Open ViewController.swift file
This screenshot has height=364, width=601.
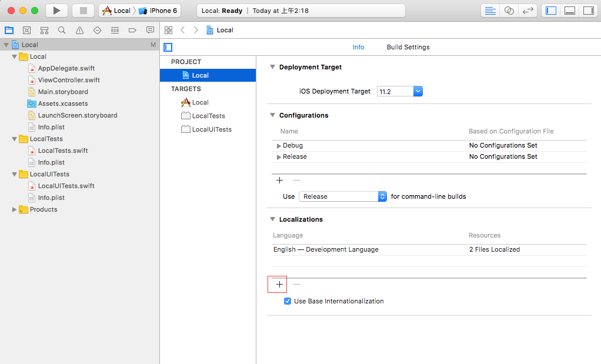(69, 80)
